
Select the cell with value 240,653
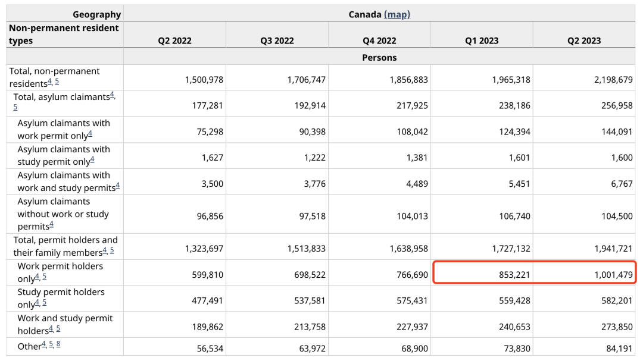(x=482, y=325)
